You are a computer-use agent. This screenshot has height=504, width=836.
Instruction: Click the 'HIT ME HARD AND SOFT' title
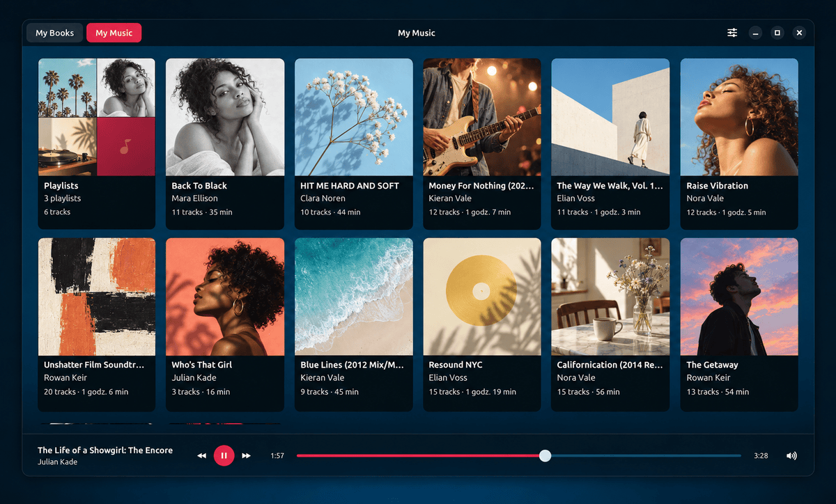[x=350, y=186]
